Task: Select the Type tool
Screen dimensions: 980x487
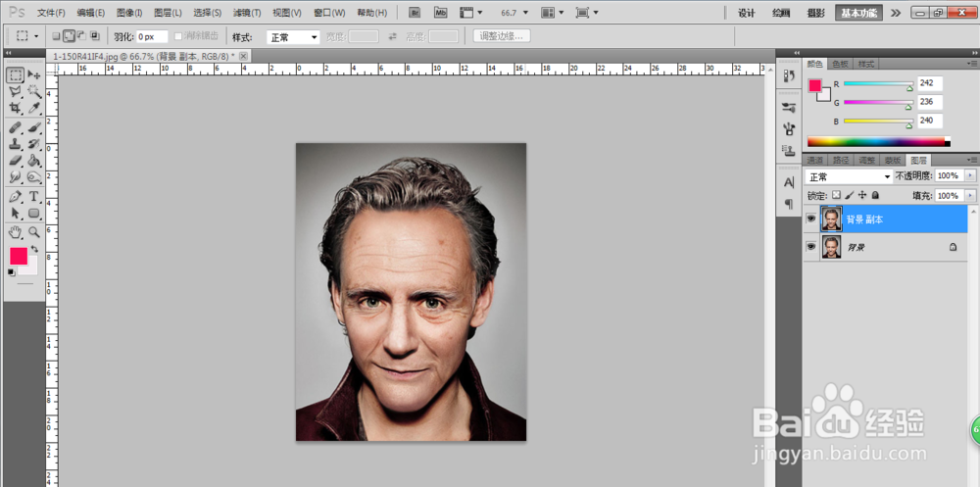Action: 33,197
